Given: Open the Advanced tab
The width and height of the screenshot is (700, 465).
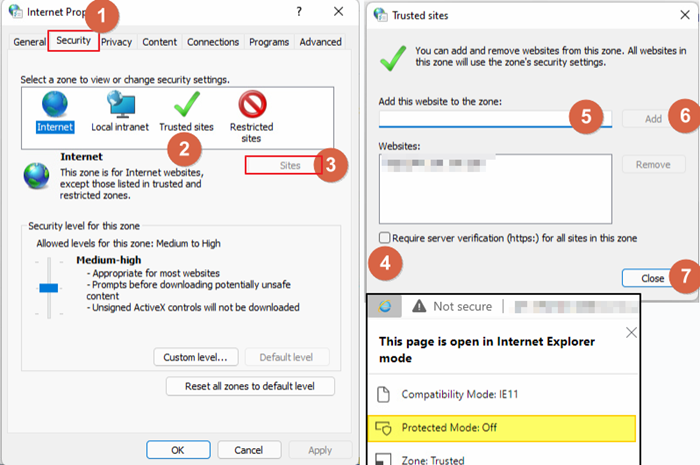Looking at the screenshot, I should point(320,42).
